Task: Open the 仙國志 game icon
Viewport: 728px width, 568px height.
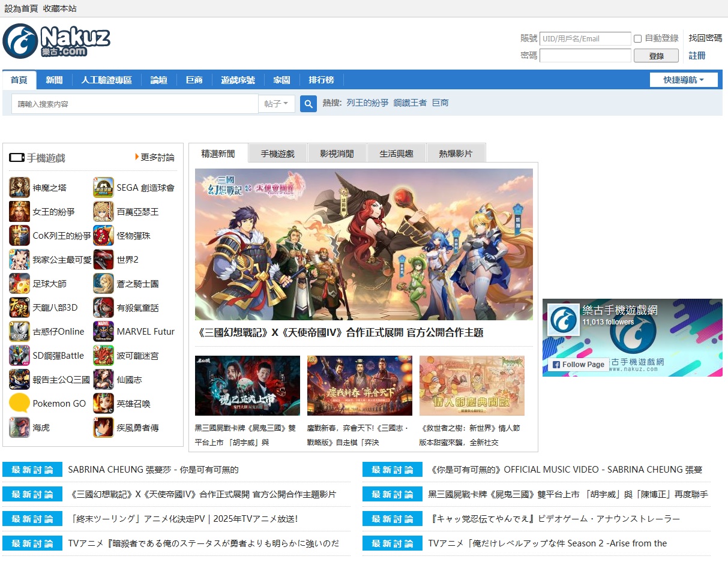Action: [103, 380]
